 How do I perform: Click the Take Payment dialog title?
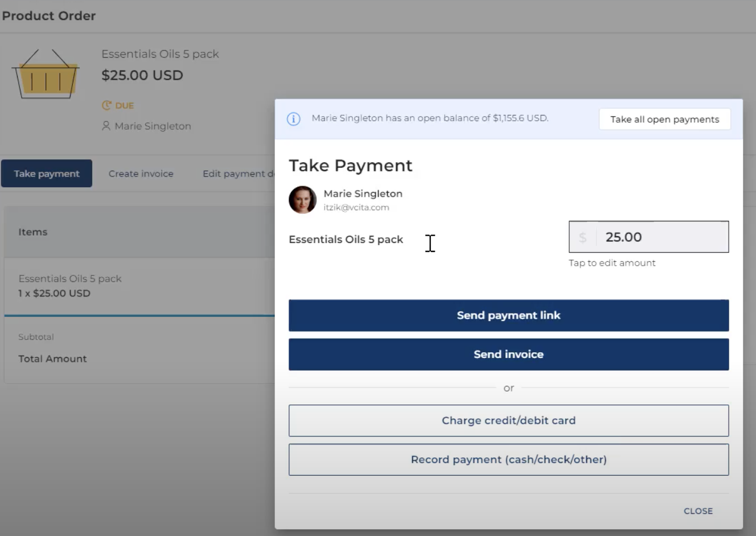pyautogui.click(x=351, y=166)
